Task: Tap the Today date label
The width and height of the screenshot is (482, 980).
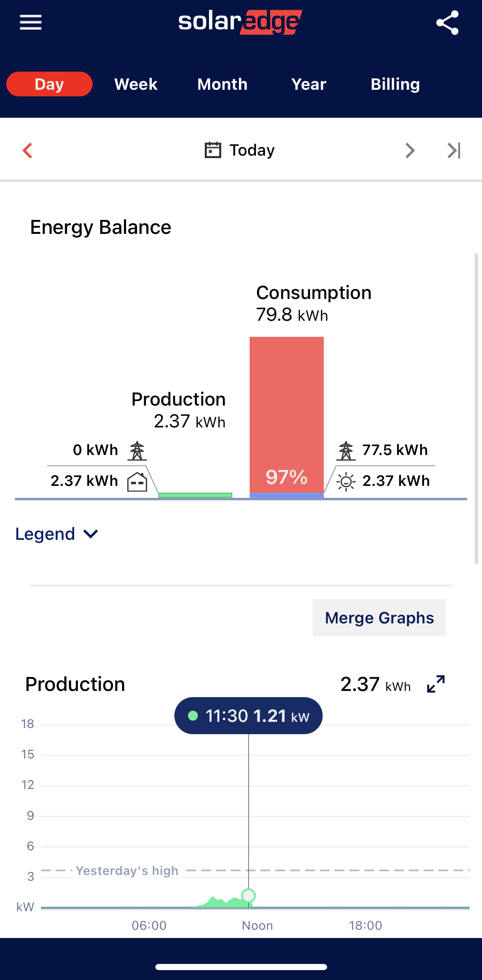Action: pyautogui.click(x=252, y=150)
